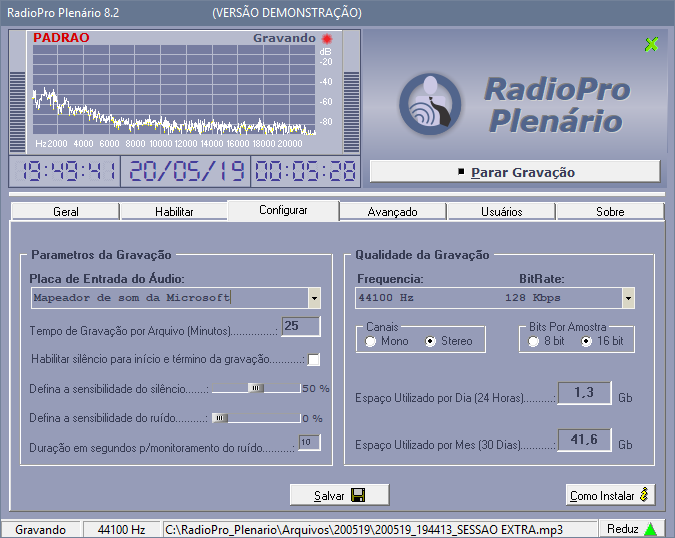Image resolution: width=675 pixels, height=538 pixels.
Task: Click Gravando text in status bar
Action: click(x=40, y=529)
